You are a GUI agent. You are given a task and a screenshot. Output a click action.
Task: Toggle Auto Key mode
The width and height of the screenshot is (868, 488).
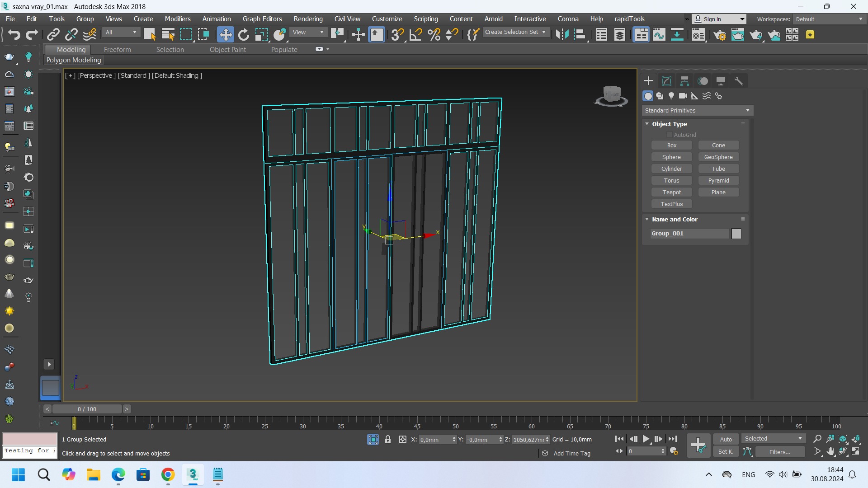(x=726, y=439)
